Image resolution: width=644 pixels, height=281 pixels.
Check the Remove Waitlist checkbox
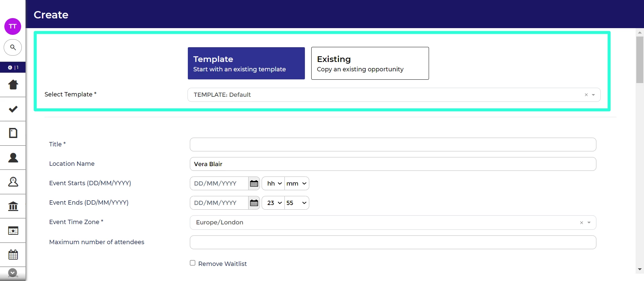coord(193,263)
